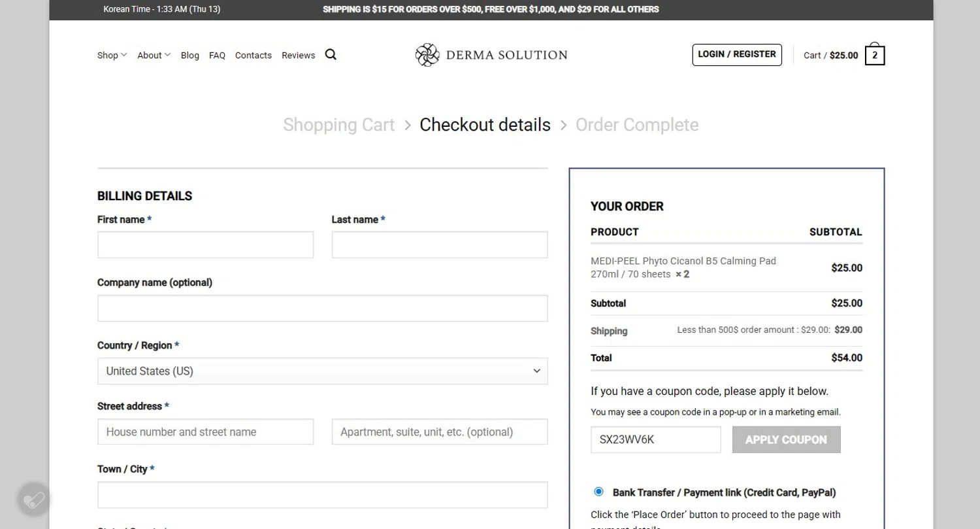Viewport: 980px width, 529px height.
Task: Click the BILLING DETAILS heading
Action: click(x=144, y=196)
